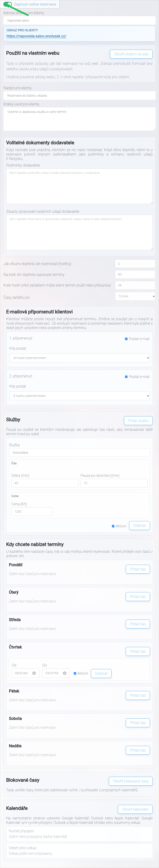Click Otevřít vložení na web button
The image size is (159, 868).
click(131, 54)
